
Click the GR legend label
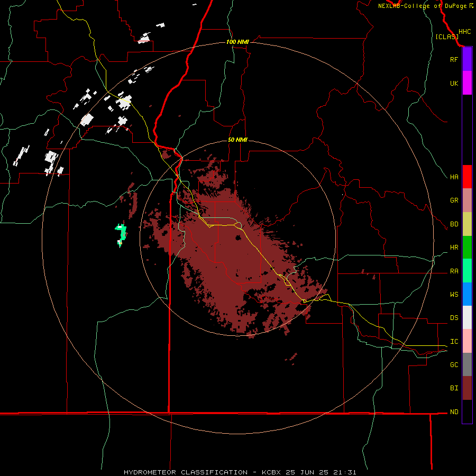pos(454,200)
